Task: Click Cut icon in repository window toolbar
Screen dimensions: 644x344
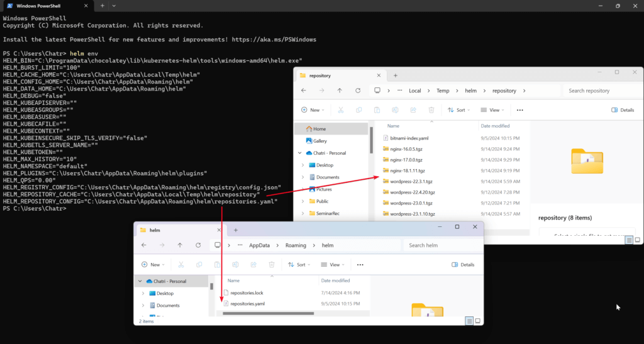Action: 340,110
